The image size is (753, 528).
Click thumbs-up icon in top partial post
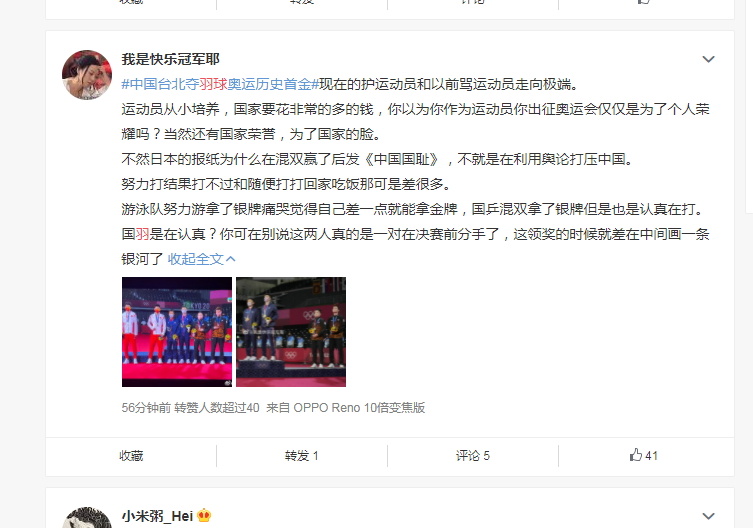click(643, 1)
